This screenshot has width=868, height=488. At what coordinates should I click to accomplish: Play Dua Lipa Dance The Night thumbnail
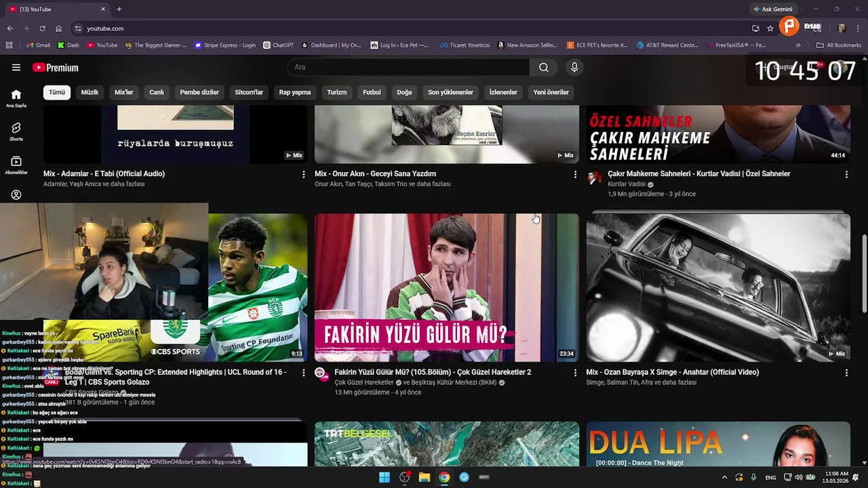pyautogui.click(x=718, y=444)
